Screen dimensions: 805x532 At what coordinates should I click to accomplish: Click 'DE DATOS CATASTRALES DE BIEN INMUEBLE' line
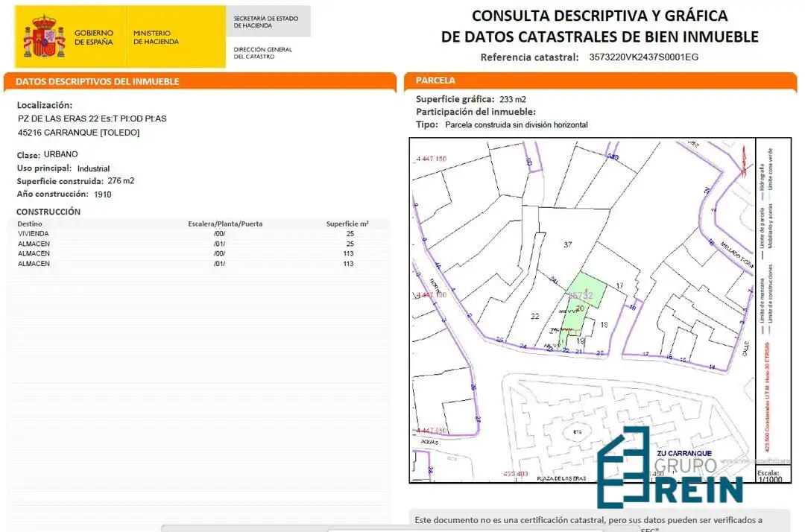599,37
